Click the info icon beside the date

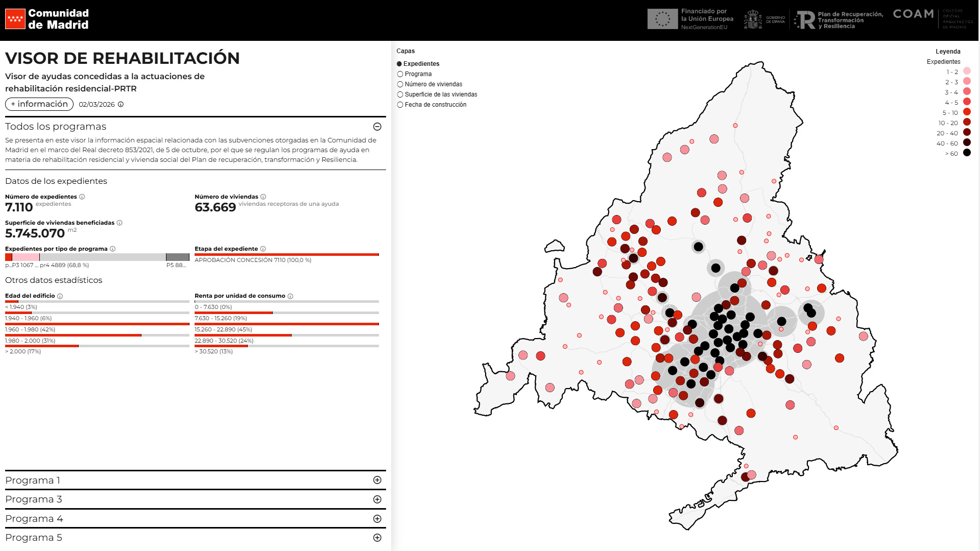(121, 104)
